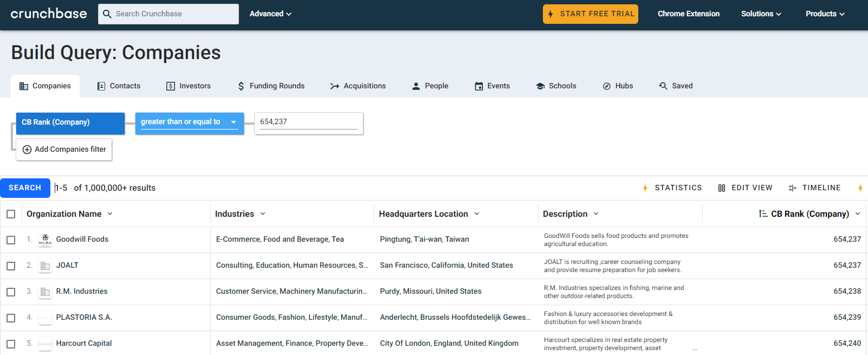Check the Goodwill Foods row checkbox
The height and width of the screenshot is (355, 868).
pyautogui.click(x=11, y=240)
